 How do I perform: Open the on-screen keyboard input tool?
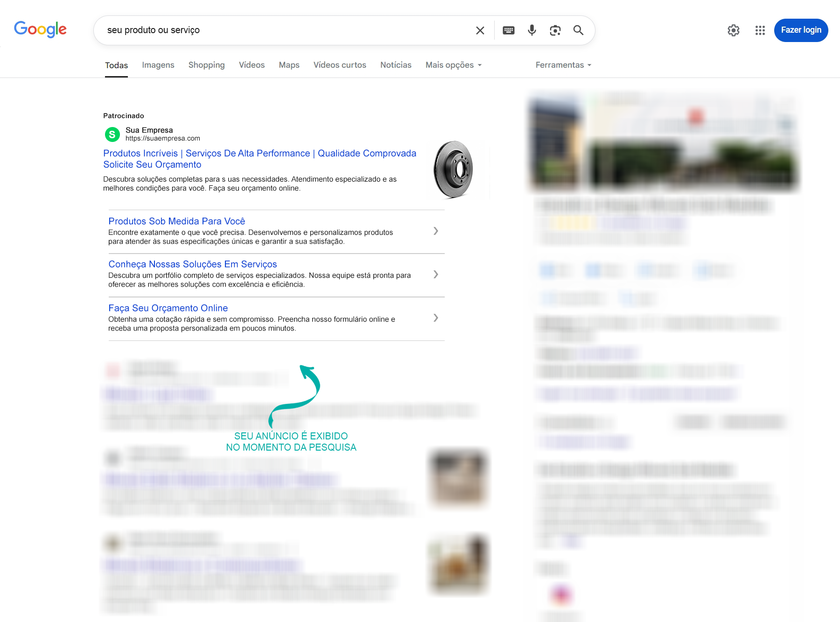tap(508, 30)
